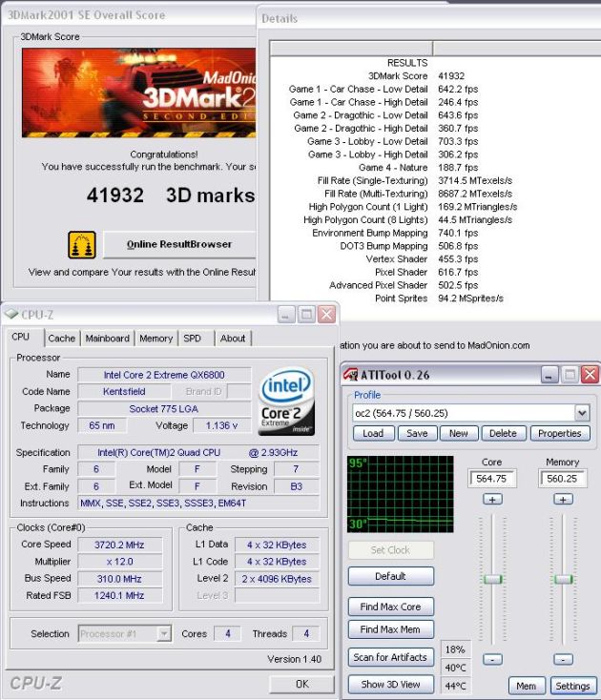Click the Level 2 cache value 2 x 4096 KBytes

click(277, 579)
